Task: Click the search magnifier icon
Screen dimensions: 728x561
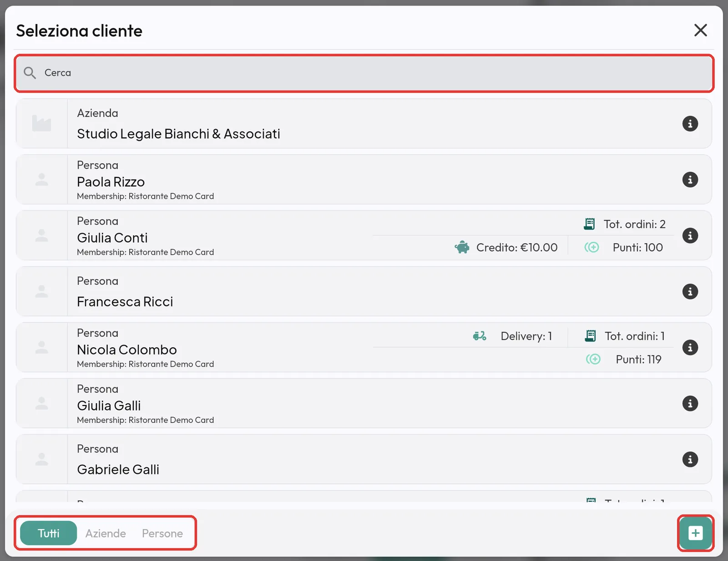Action: (30, 73)
